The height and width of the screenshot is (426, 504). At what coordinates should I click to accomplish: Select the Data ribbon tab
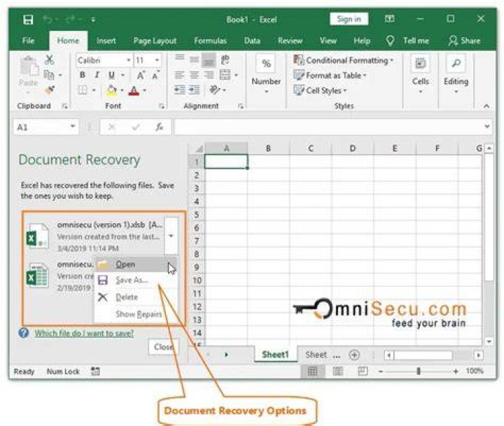click(x=252, y=41)
